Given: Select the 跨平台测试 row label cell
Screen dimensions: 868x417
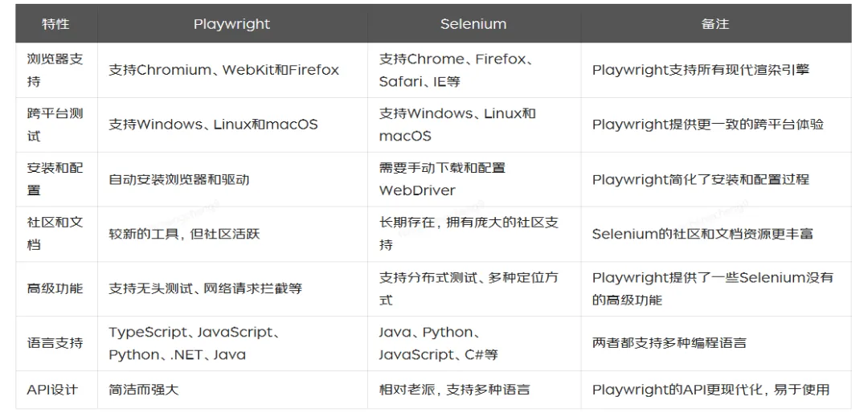Looking at the screenshot, I should 55,125.
